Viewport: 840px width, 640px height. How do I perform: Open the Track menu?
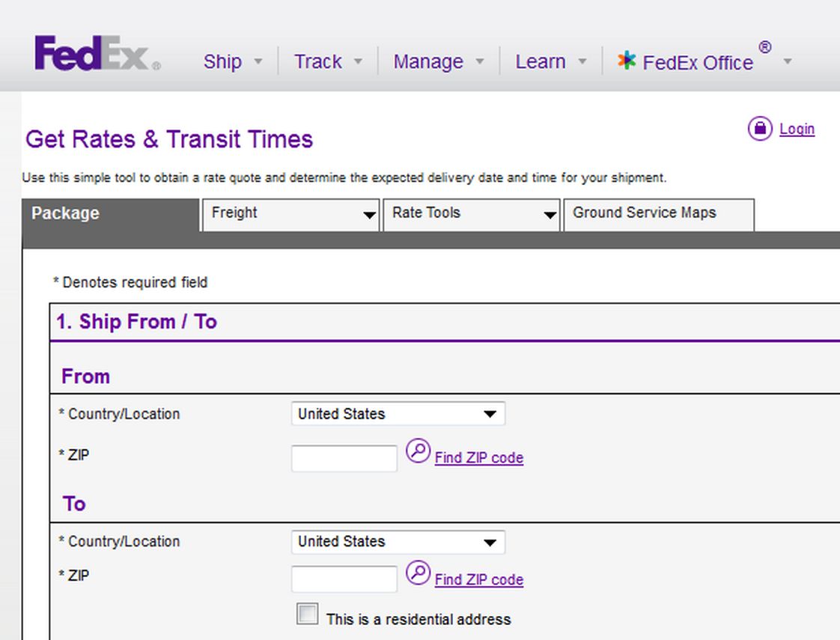tap(327, 61)
